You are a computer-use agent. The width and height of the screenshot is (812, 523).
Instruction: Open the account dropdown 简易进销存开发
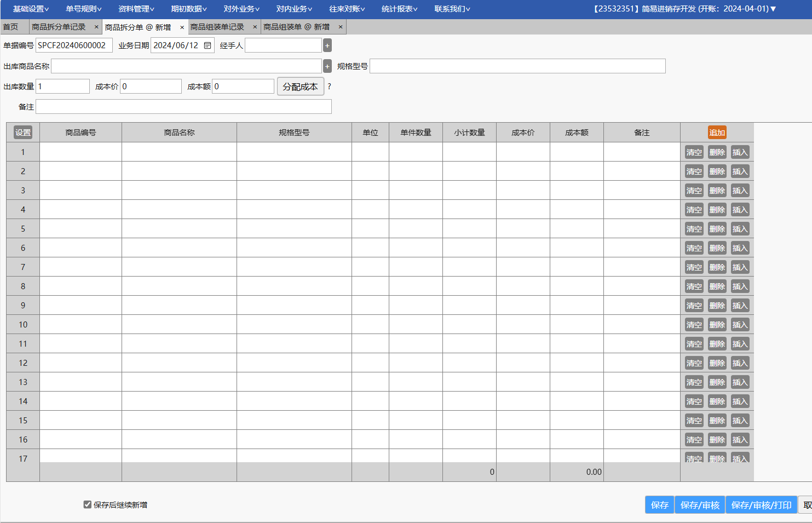[684, 9]
